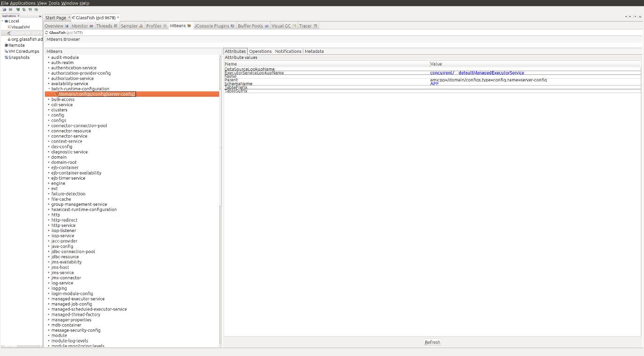Click the VisualVM application icon in the tree
Screen dimensions: 644x356
tap(9, 27)
